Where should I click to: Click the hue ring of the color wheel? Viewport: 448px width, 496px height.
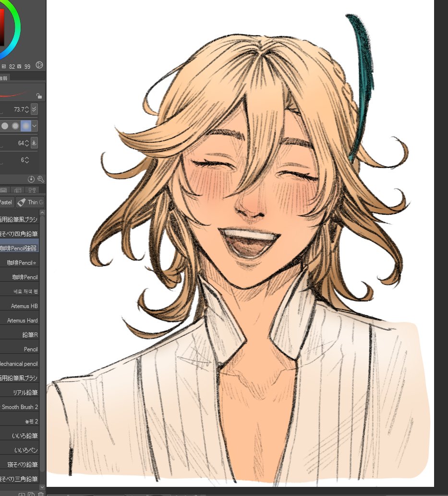18,27
